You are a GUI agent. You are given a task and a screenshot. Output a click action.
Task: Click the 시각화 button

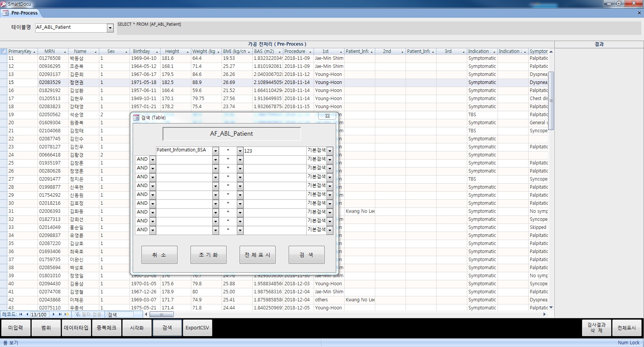tap(137, 328)
